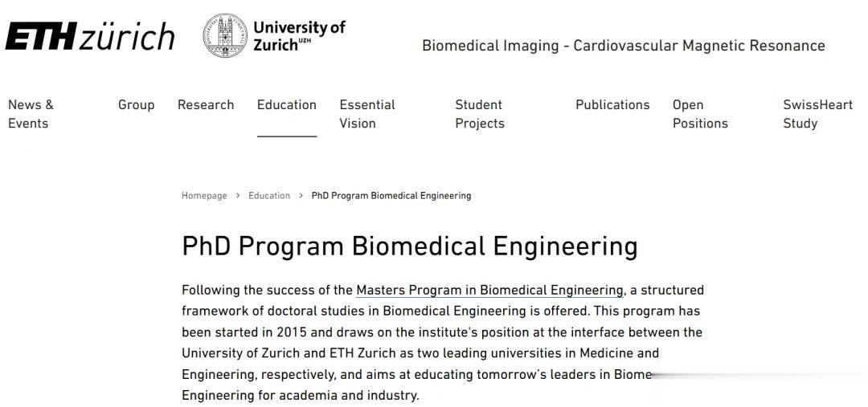Viewport: 868px width, 407px height.
Task: Open the SwissHeart Study section
Action: pos(817,114)
